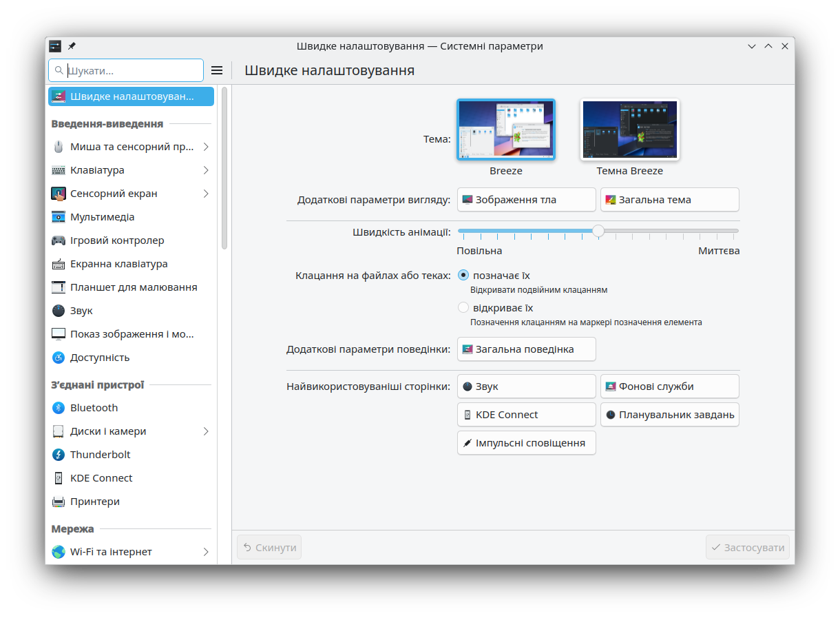Image resolution: width=840 pixels, height=618 pixels.
Task: Select the 'відкриває їх' radio option
Action: pyautogui.click(x=463, y=308)
